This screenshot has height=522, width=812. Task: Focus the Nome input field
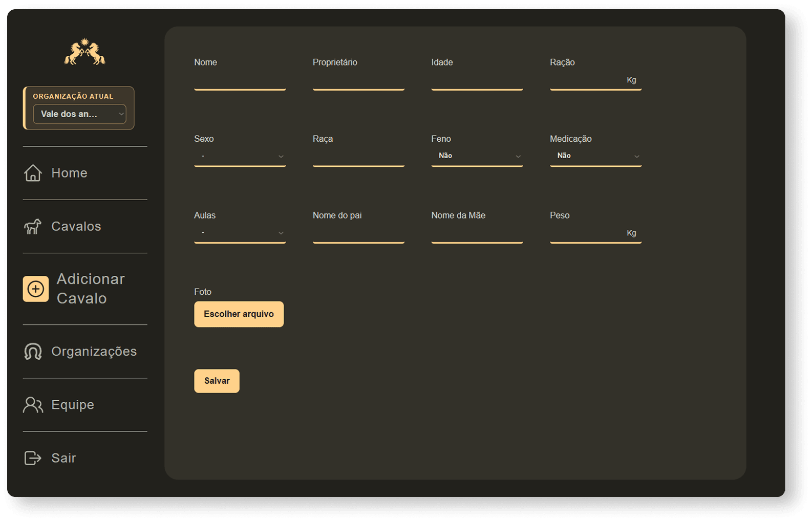pos(240,80)
